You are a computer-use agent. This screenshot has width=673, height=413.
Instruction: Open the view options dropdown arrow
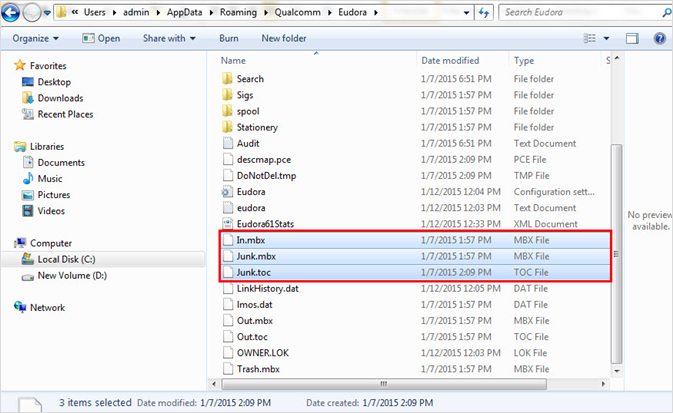pyautogui.click(x=606, y=38)
